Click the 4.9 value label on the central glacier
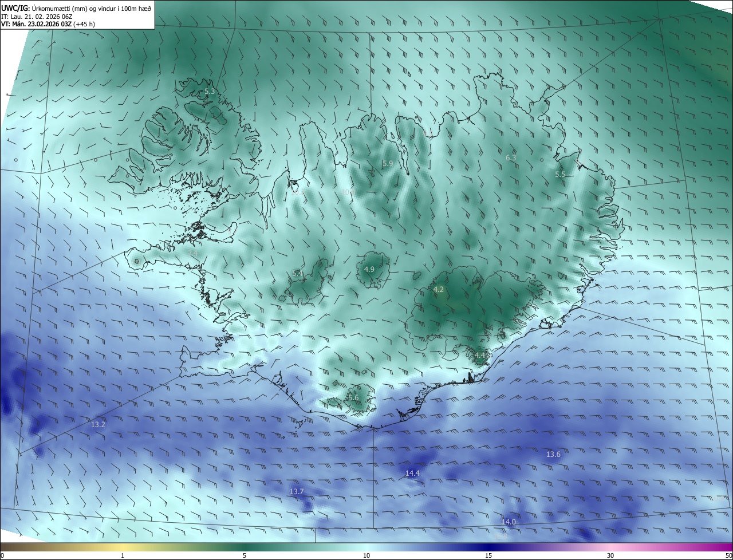Image resolution: width=733 pixels, height=560 pixels. [369, 270]
